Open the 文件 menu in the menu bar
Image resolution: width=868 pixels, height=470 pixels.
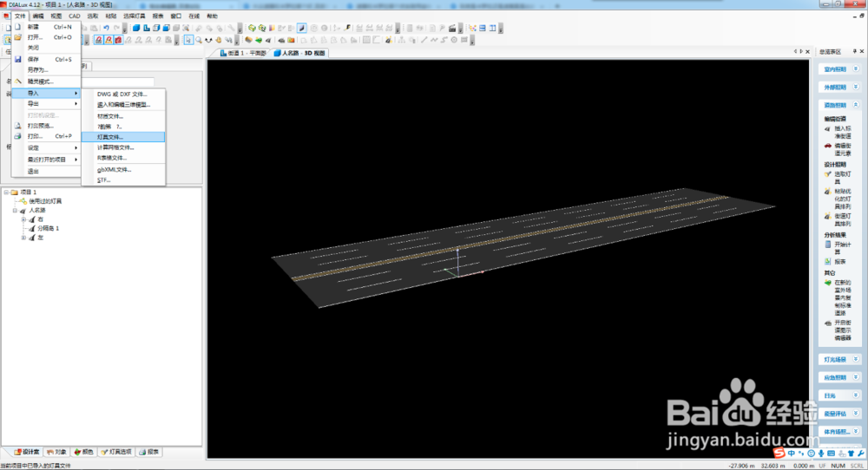tap(20, 16)
